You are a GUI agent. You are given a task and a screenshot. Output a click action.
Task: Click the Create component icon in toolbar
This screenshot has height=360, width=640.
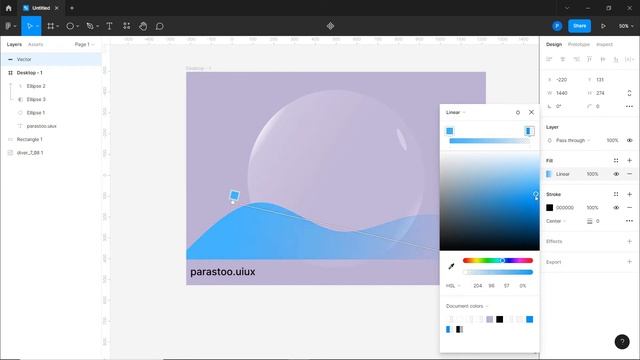(330, 26)
